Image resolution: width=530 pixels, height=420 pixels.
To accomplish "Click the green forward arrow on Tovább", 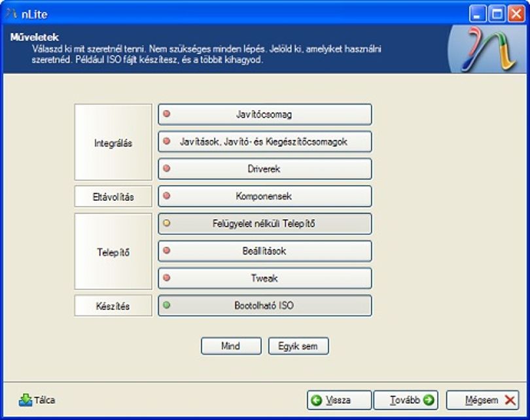I will [x=429, y=400].
